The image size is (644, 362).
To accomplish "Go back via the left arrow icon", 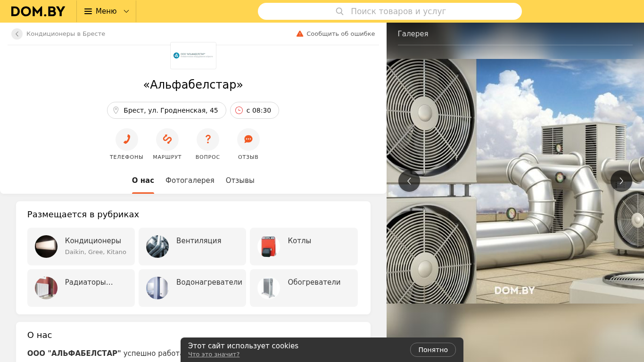I will [x=17, y=34].
